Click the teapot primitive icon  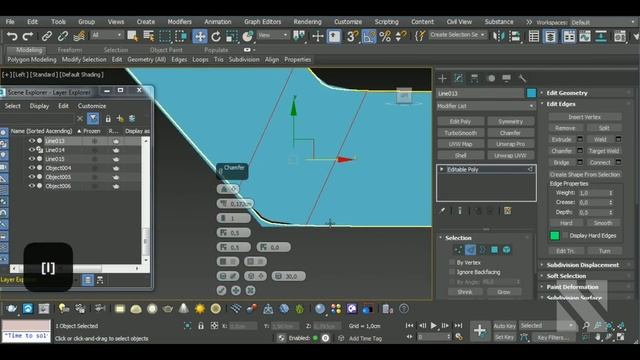pyautogui.click(x=168, y=309)
